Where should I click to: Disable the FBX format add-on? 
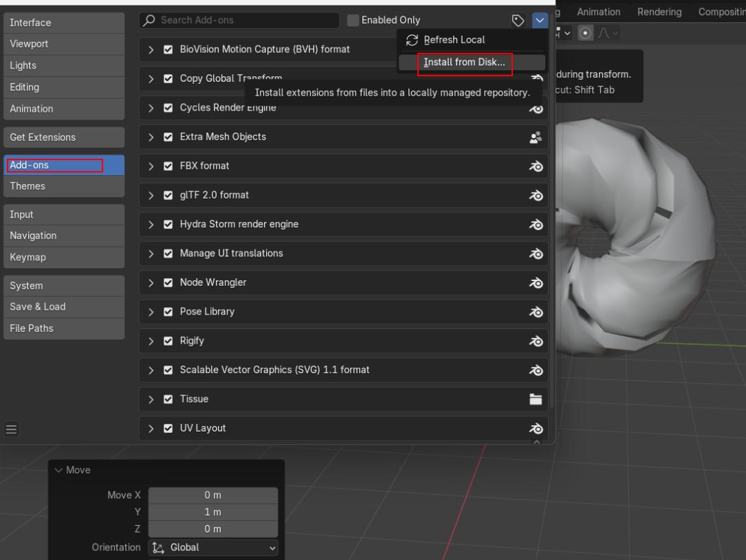[x=168, y=166]
